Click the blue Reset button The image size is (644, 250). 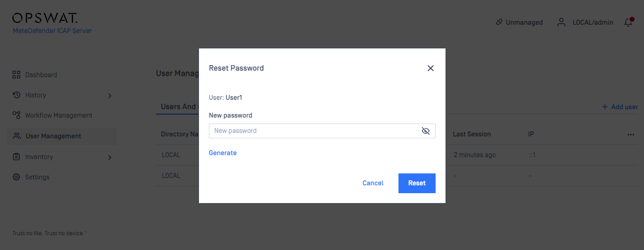pyautogui.click(x=417, y=183)
